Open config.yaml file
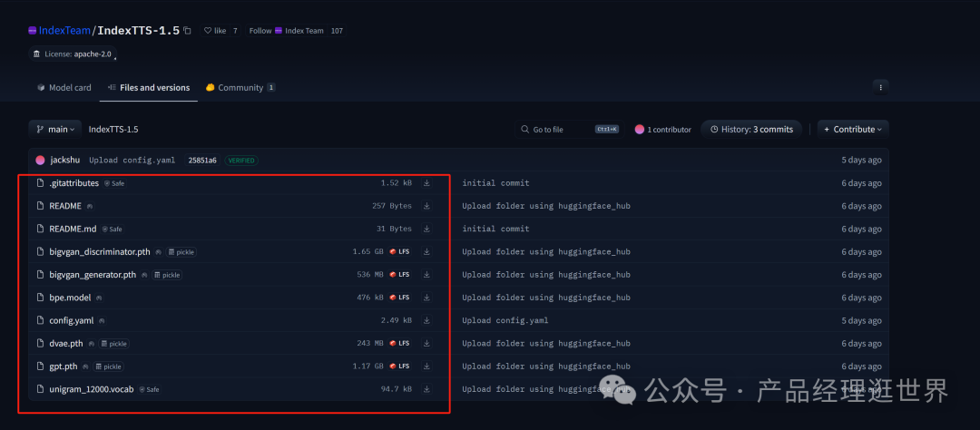Image resolution: width=980 pixels, height=430 pixels. [x=72, y=320]
